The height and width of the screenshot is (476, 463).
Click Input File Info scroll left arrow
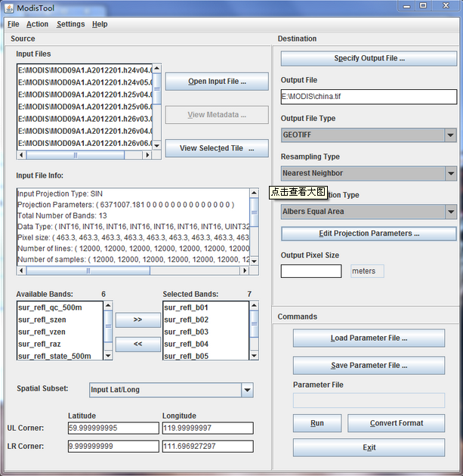click(21, 270)
